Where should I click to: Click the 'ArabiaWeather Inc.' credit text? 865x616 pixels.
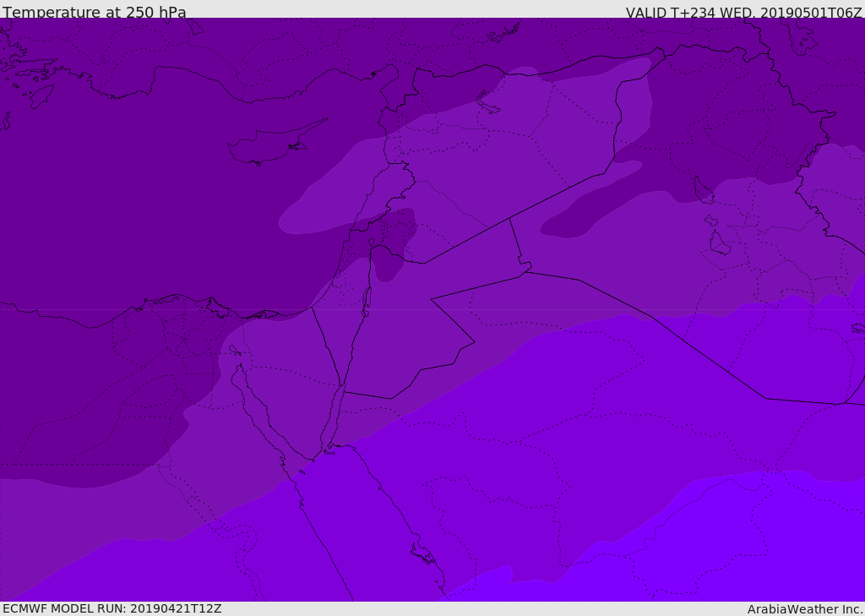click(x=805, y=609)
